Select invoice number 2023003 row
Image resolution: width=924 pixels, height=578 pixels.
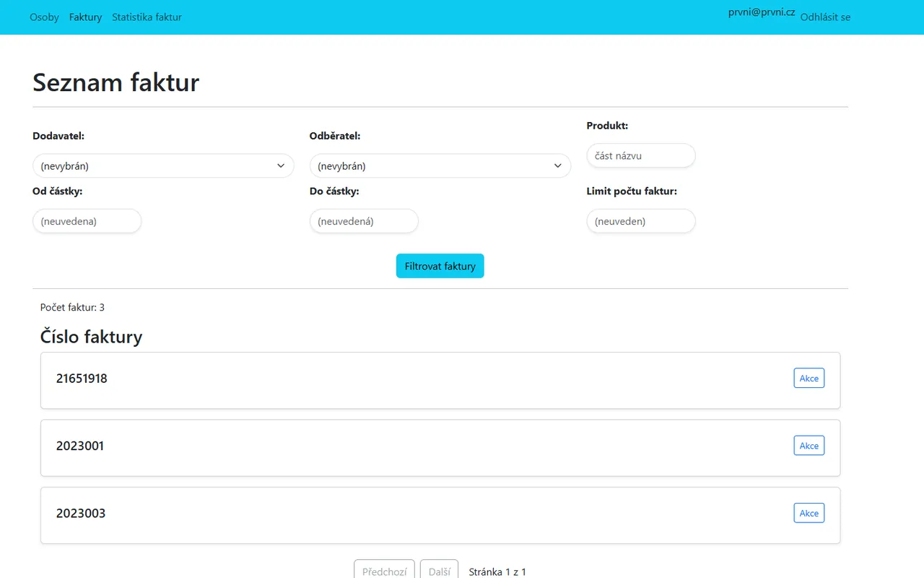pos(81,514)
